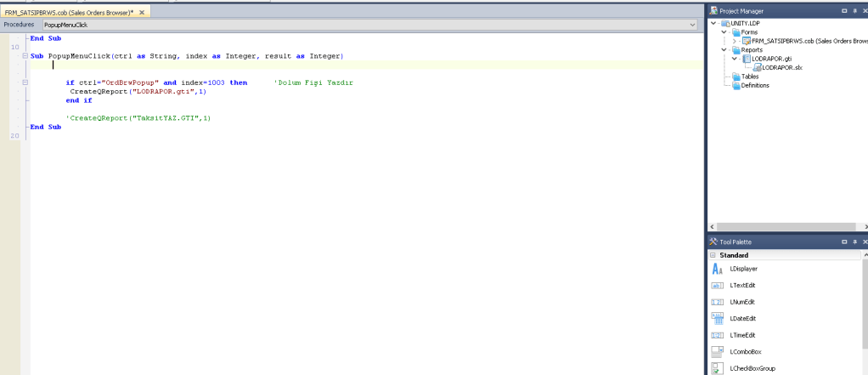Choose the LDateEdit calendar control
This screenshot has height=375, width=868.
[742, 318]
